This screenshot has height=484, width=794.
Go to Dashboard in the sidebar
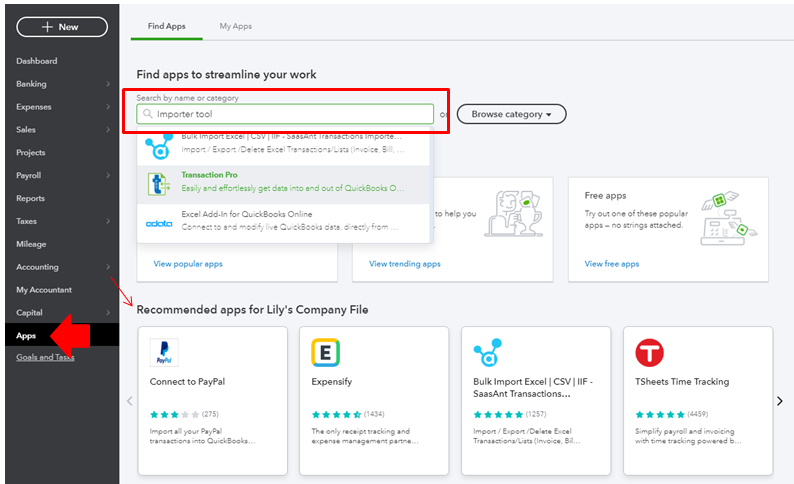37,61
